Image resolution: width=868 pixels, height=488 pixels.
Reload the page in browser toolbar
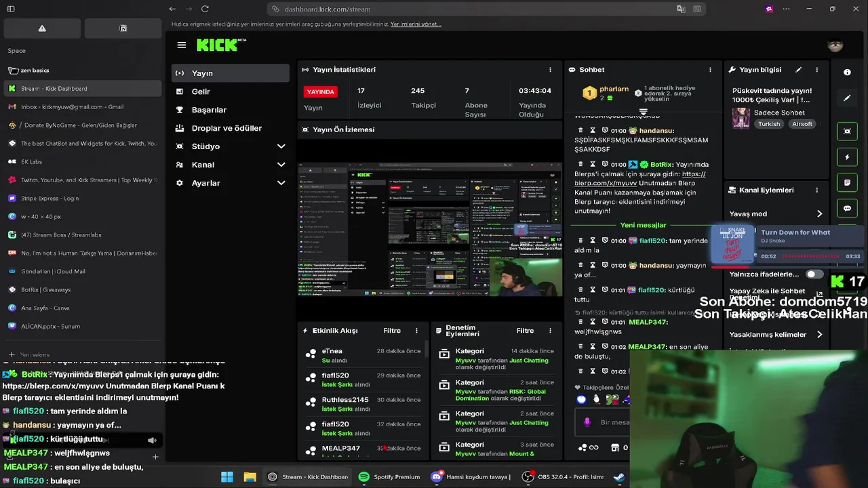tap(205, 9)
